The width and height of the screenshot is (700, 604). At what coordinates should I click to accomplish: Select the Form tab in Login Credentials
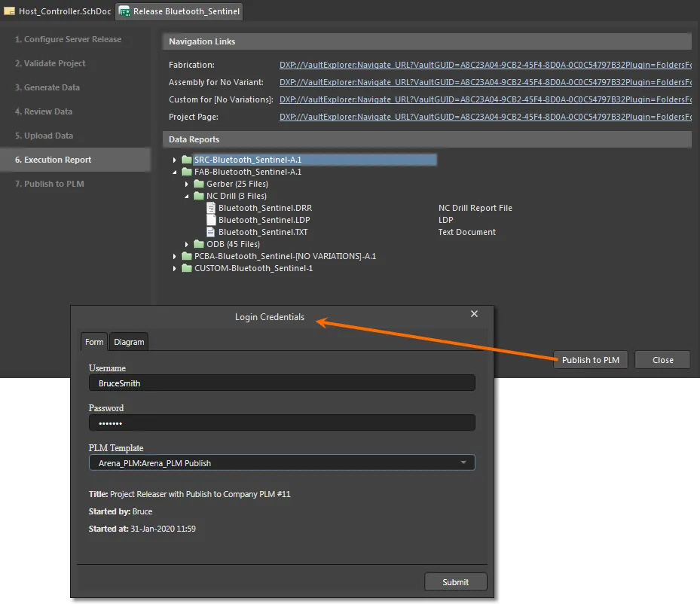tap(94, 342)
